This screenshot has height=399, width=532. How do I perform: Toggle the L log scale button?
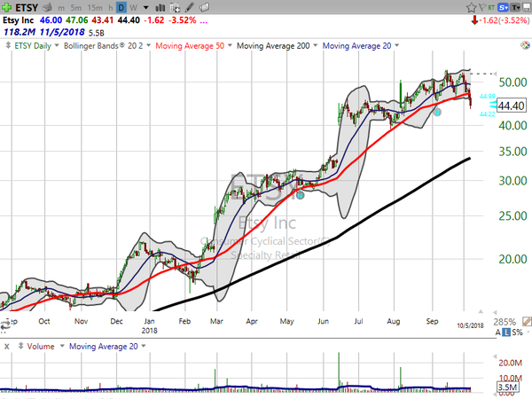pyautogui.click(x=505, y=331)
